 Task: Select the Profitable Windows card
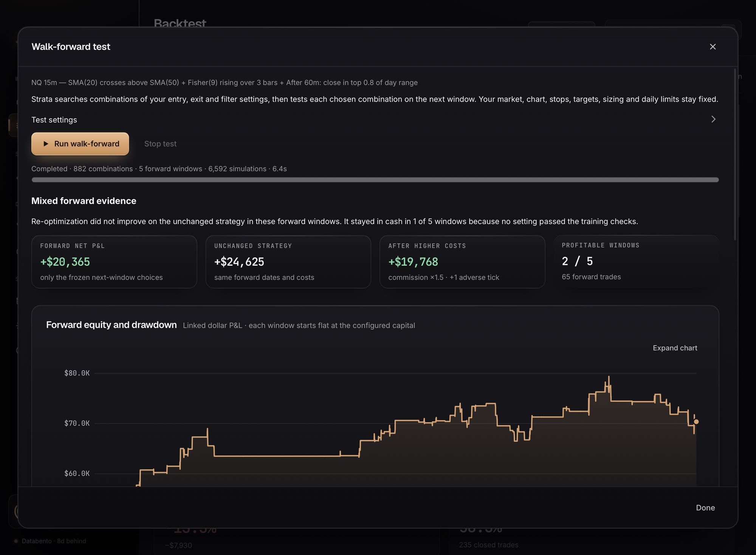[x=637, y=262]
